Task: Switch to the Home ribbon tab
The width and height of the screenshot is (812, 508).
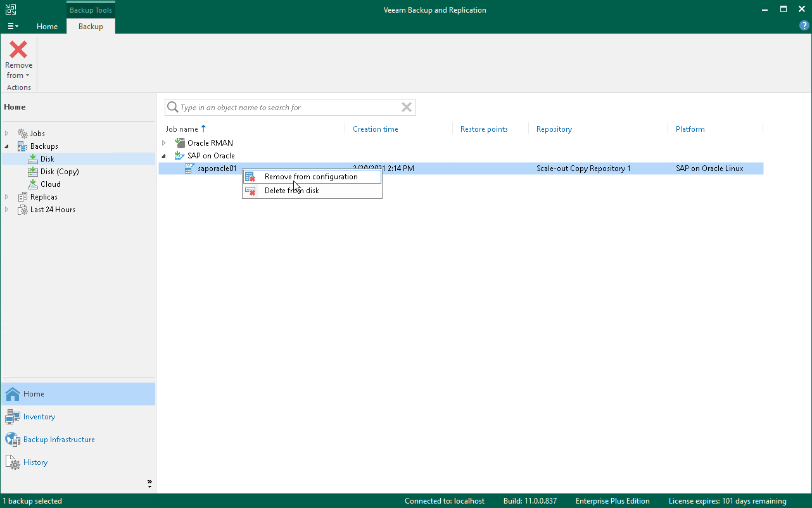Action: click(x=47, y=26)
